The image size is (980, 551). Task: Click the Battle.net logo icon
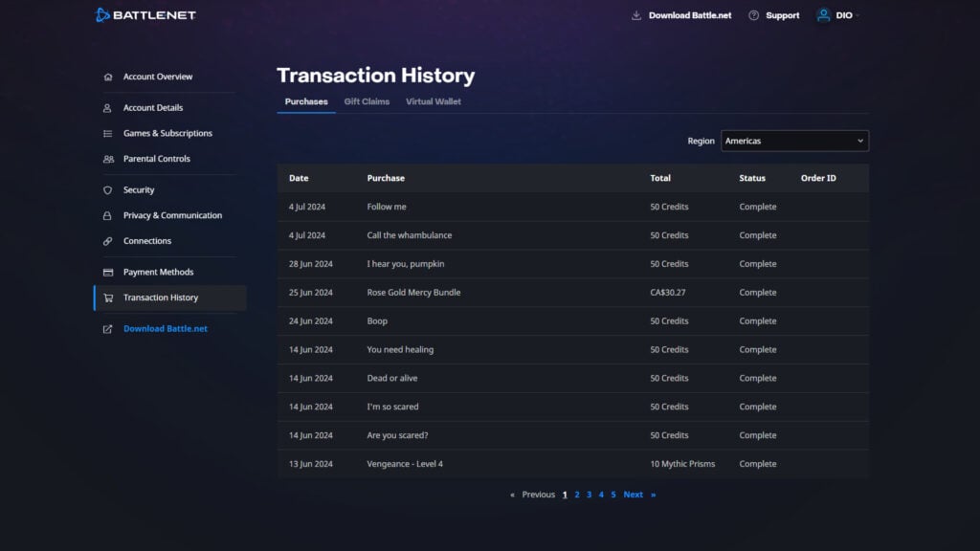pyautogui.click(x=100, y=14)
